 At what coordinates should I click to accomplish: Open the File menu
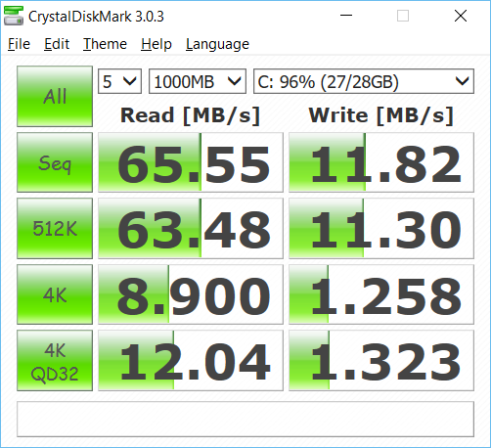[x=19, y=44]
